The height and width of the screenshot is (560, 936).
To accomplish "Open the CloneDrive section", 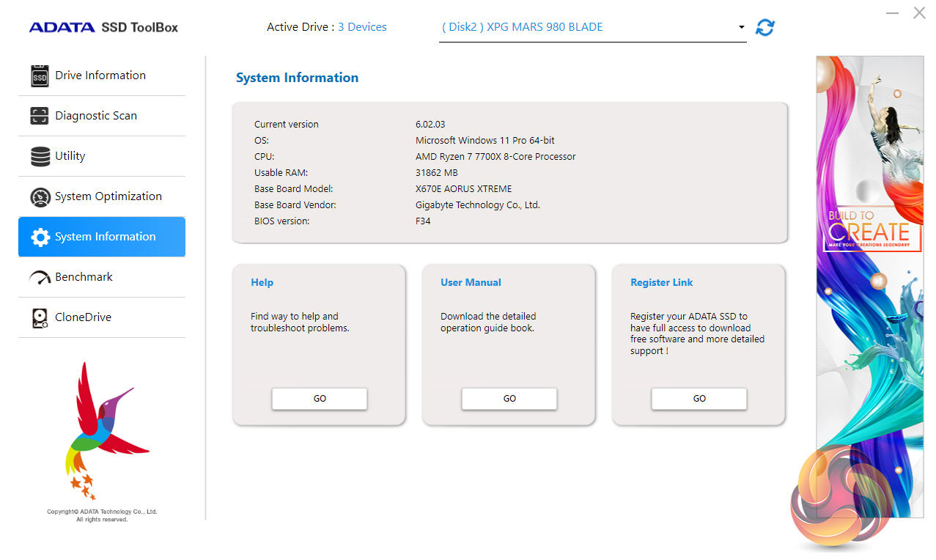I will pos(102,317).
